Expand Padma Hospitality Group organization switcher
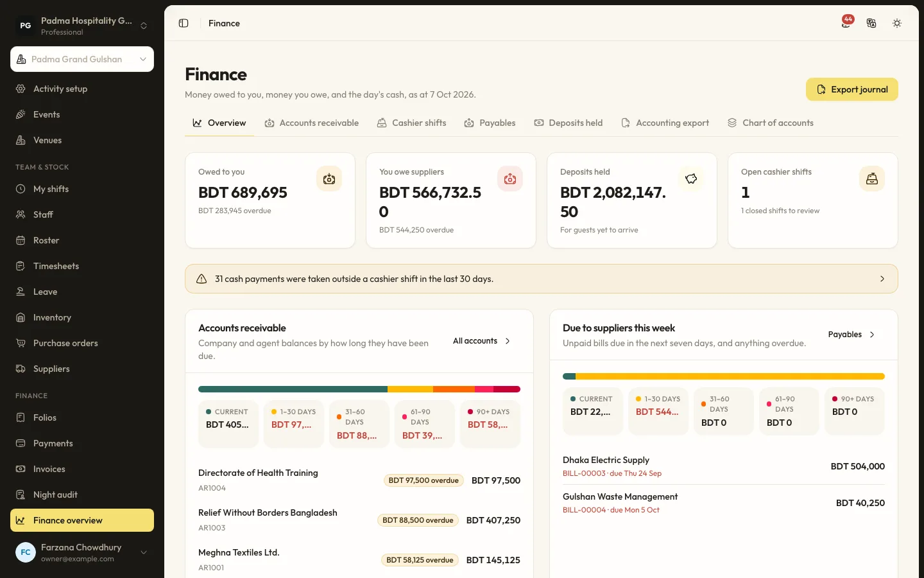This screenshot has width=924, height=578. click(x=82, y=26)
